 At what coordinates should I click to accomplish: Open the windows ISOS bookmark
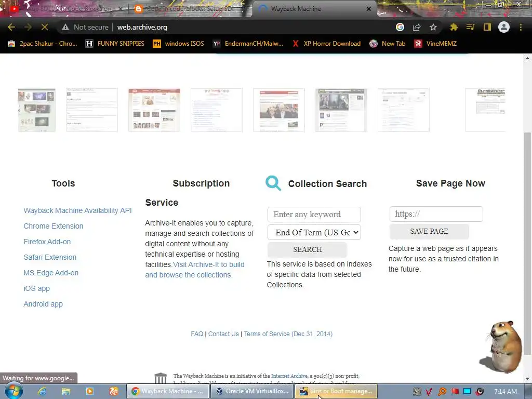pos(179,44)
